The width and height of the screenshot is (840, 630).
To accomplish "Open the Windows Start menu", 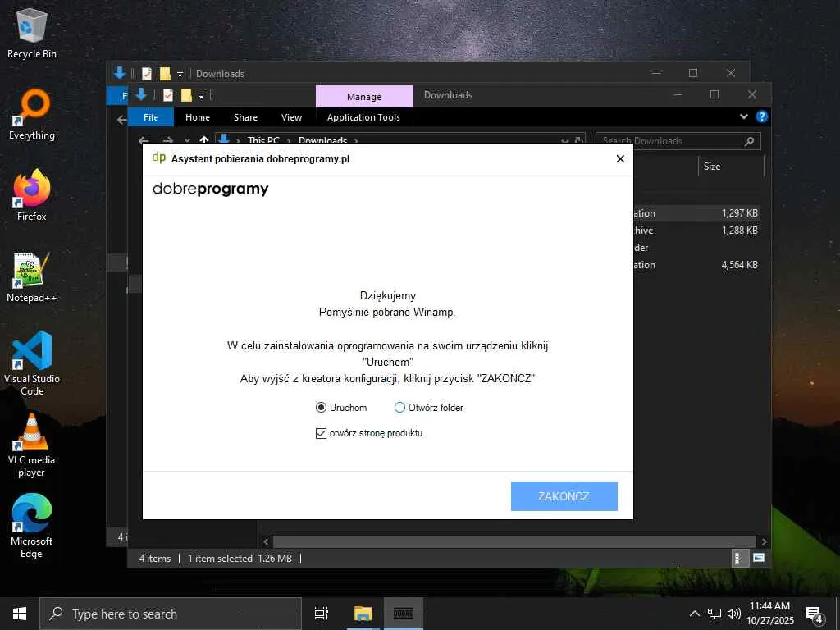I will point(20,614).
